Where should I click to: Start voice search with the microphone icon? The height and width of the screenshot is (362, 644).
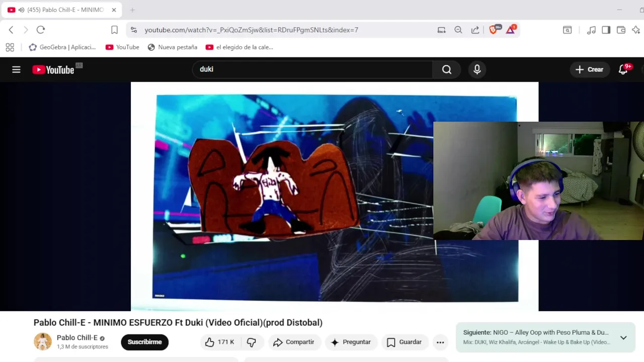[477, 70]
